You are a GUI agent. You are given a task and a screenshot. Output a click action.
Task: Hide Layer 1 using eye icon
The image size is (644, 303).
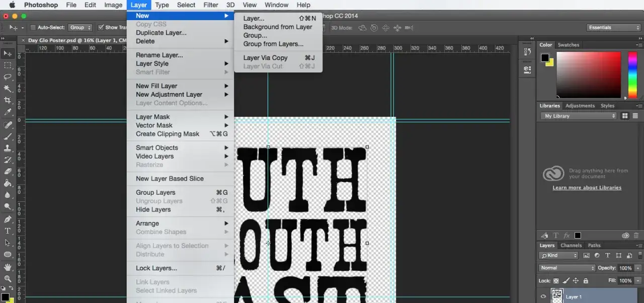click(x=543, y=296)
